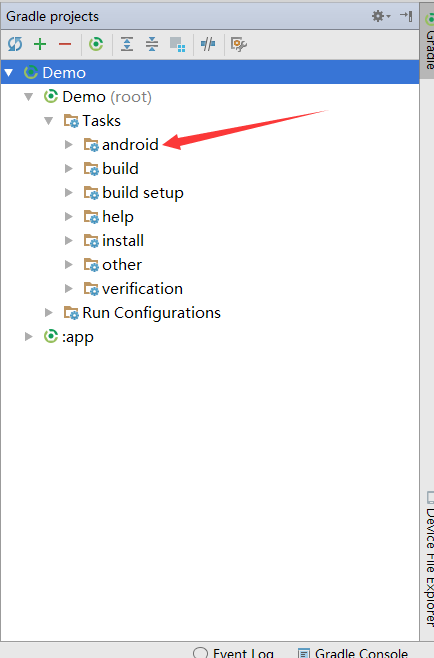Open the Gradle Console tab
Viewport: 434px width, 658px height.
tap(353, 653)
